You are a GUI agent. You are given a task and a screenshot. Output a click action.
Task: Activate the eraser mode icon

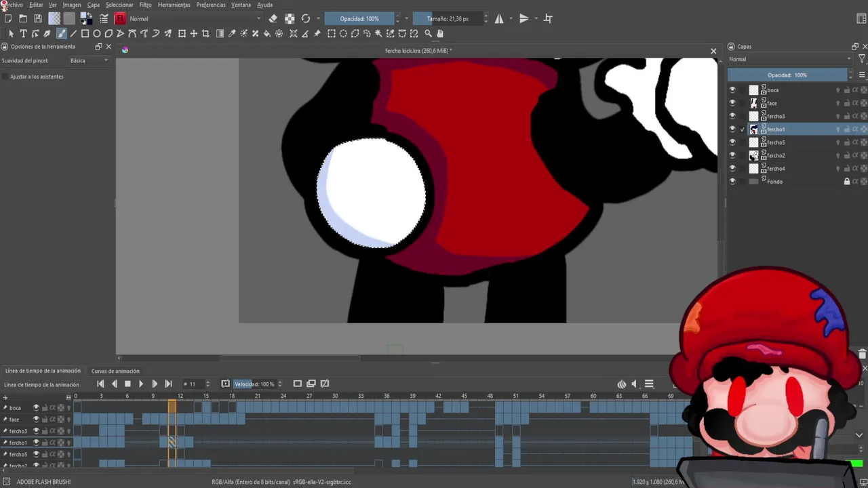pos(273,19)
